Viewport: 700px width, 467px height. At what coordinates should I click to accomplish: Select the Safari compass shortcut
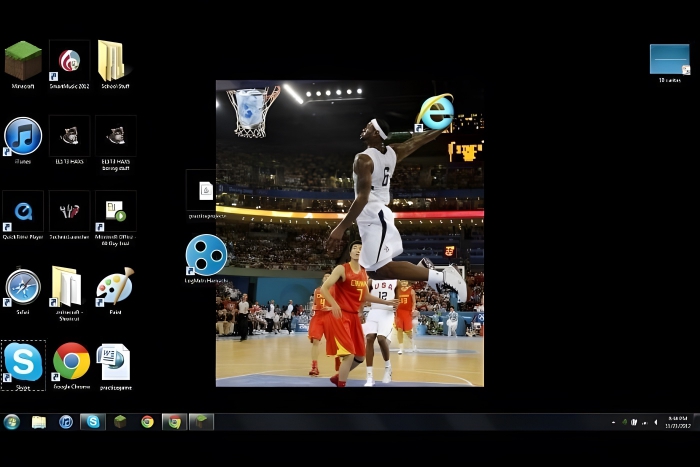pos(23,287)
